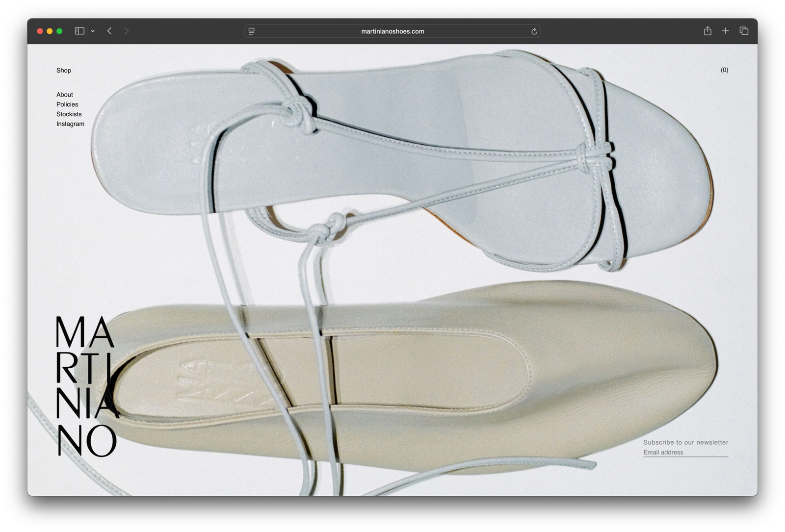Add a new tab with the plus icon
785x532 pixels.
726,31
